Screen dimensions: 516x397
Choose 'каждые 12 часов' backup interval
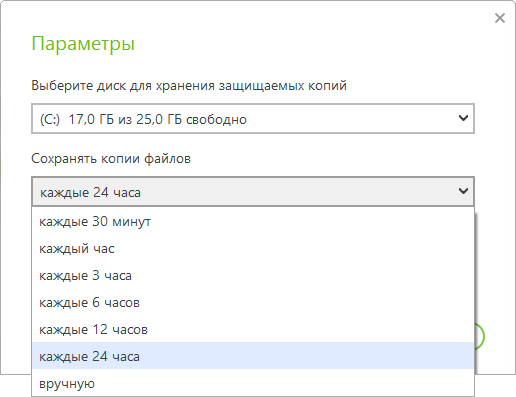(253, 329)
